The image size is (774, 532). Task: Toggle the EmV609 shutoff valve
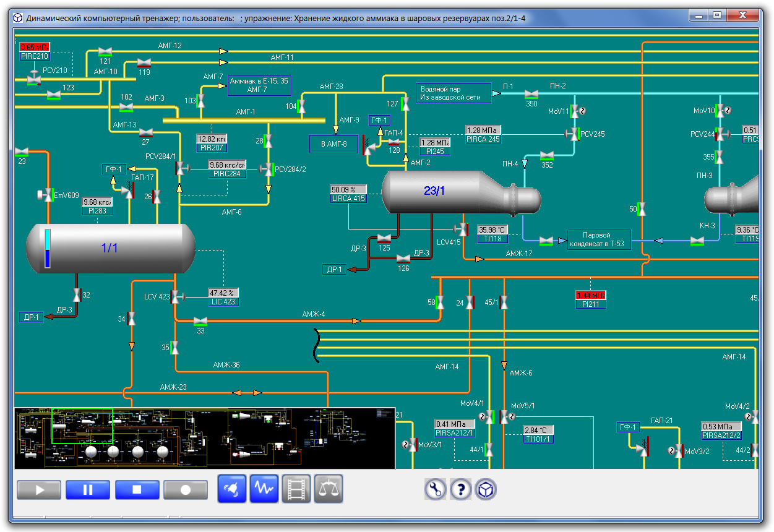tap(46, 195)
